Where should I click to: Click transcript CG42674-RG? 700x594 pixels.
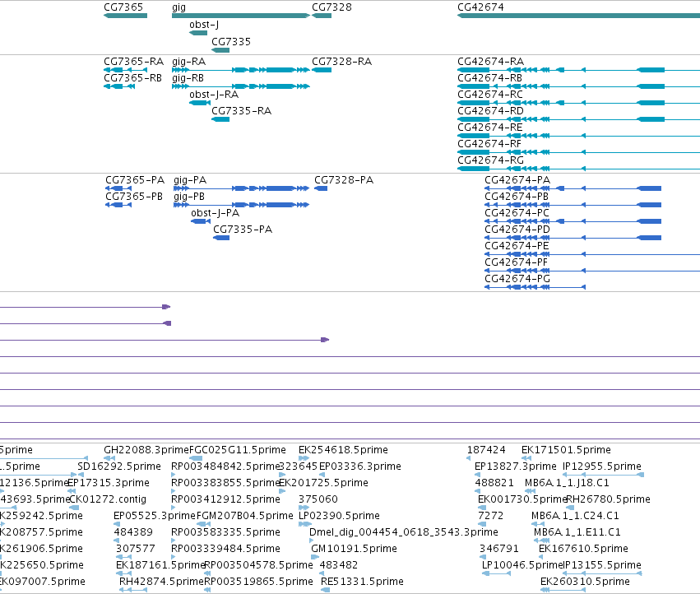pos(578,169)
